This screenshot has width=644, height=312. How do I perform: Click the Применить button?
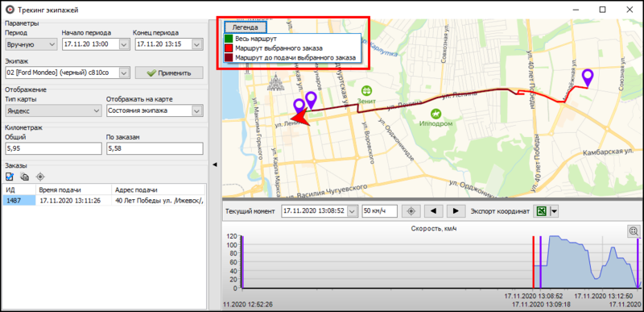click(169, 73)
